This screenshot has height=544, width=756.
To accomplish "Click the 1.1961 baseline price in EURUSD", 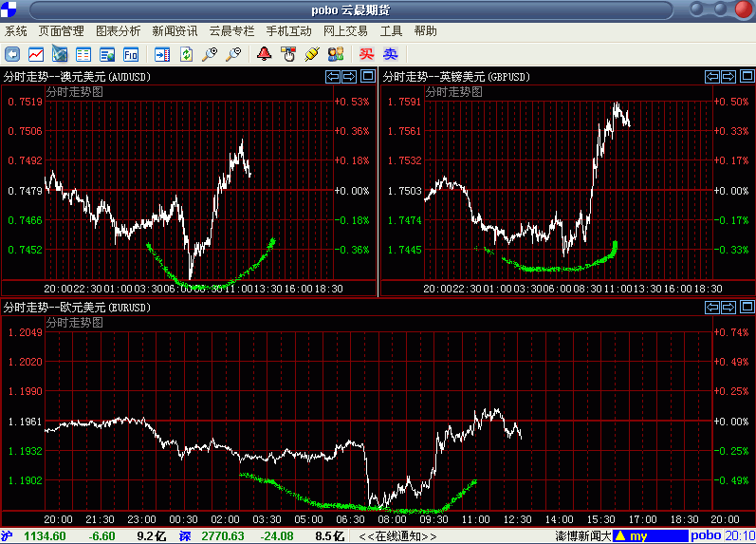I will 25,422.
